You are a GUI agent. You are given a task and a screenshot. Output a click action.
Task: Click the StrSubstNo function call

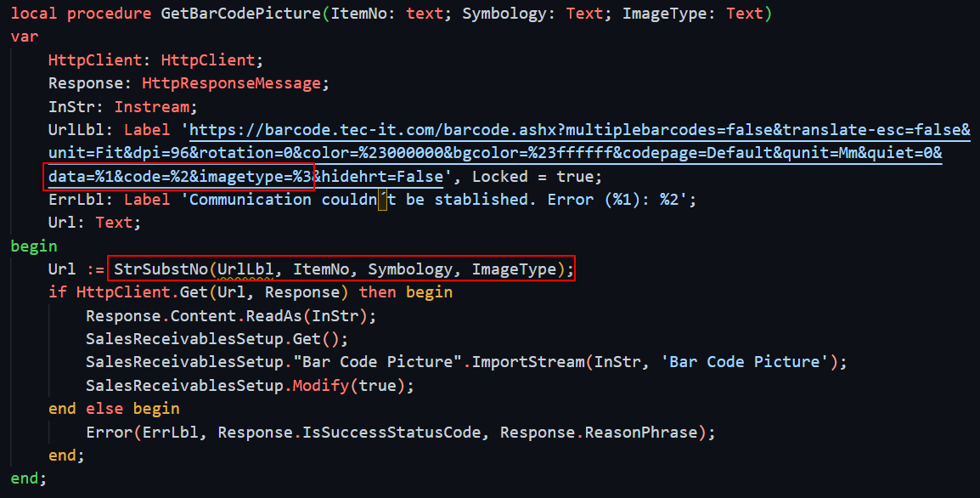[x=161, y=269]
